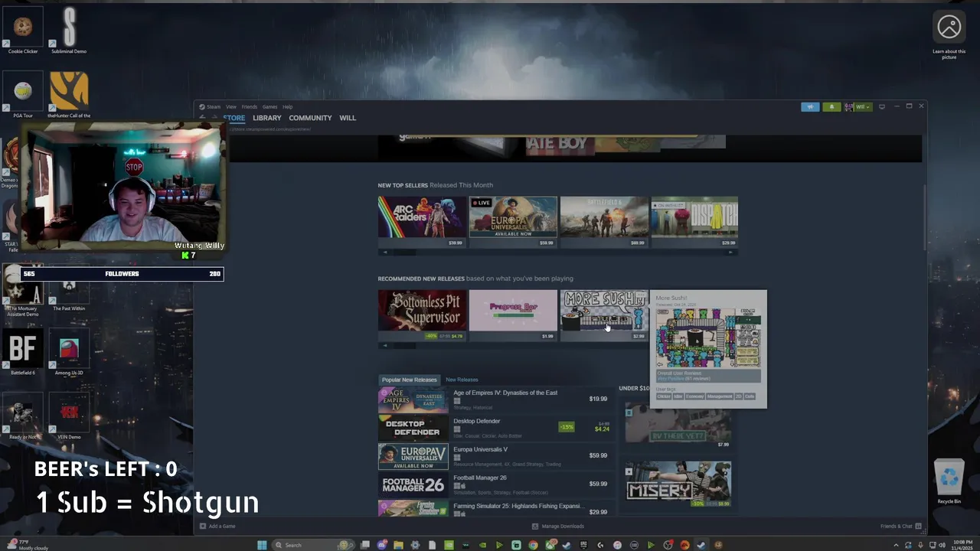Open Steam notifications bell

[x=831, y=106]
